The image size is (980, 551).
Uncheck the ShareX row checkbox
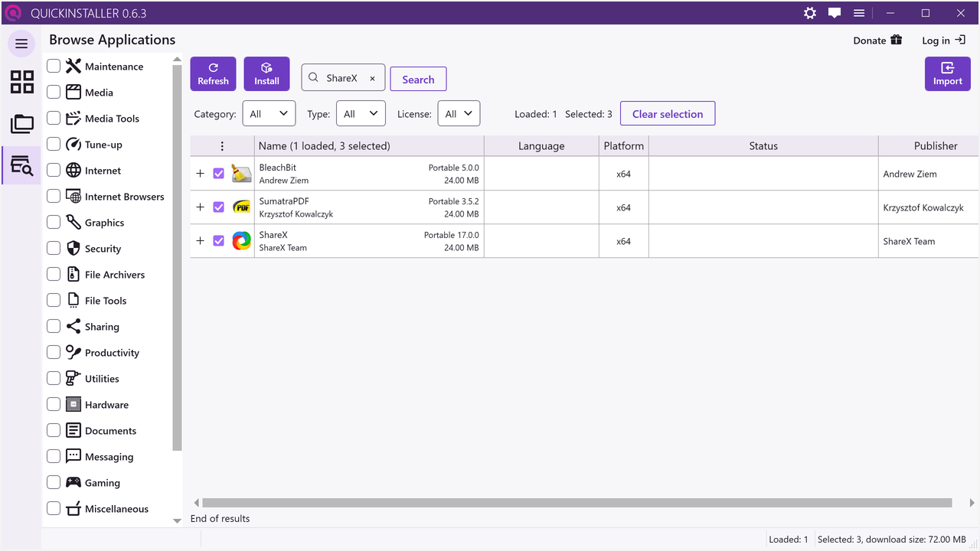[218, 241]
